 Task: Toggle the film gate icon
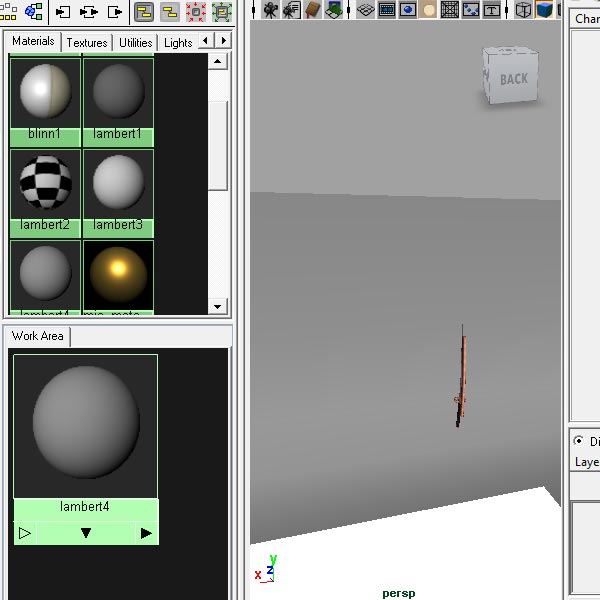click(386, 10)
